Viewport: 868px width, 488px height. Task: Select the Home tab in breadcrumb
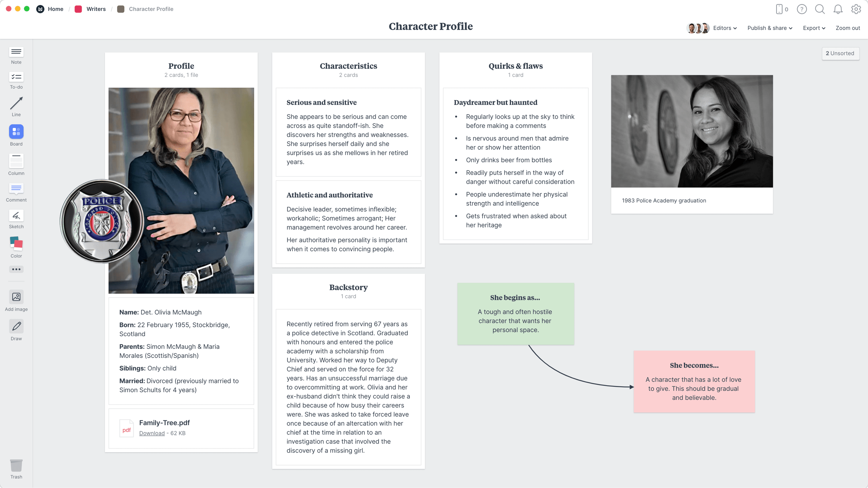(55, 8)
